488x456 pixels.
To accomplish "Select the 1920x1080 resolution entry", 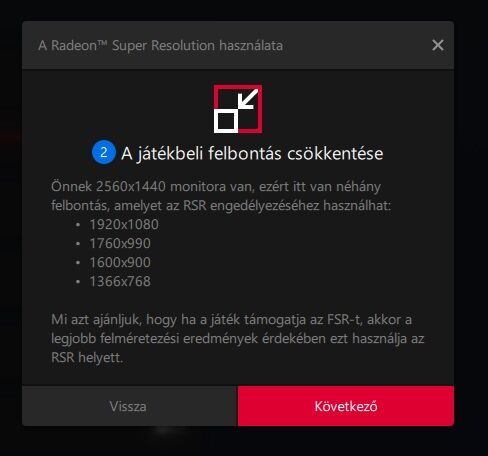I will [x=124, y=224].
